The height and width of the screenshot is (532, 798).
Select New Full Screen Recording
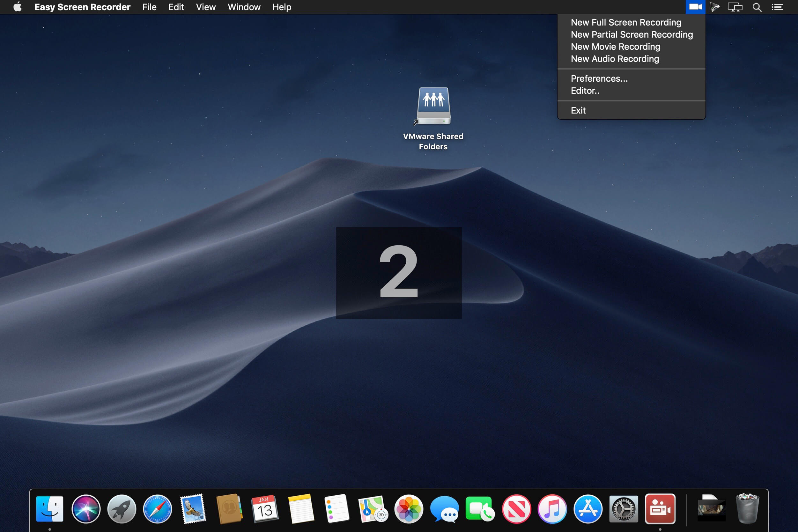pos(626,22)
